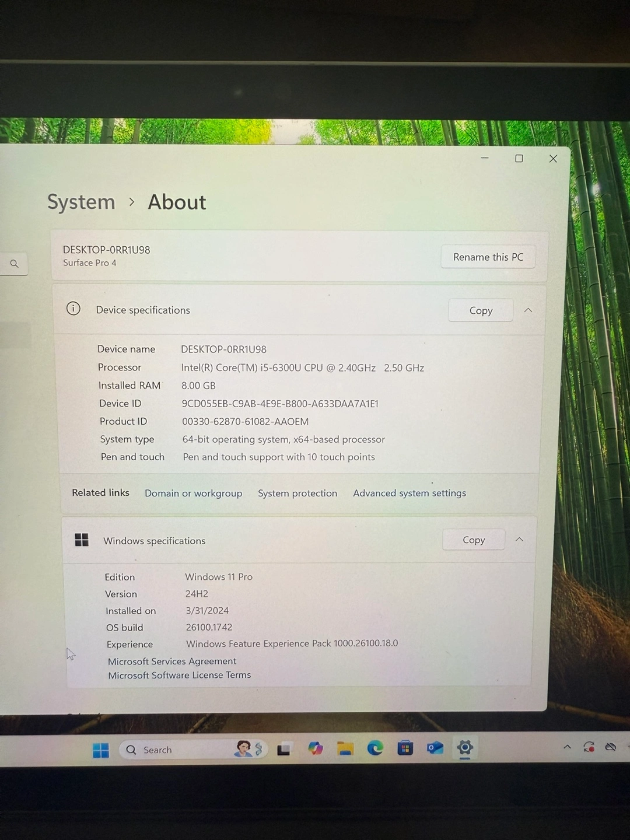Viewport: 630px width, 840px height.
Task: Rename this PC
Action: click(488, 257)
